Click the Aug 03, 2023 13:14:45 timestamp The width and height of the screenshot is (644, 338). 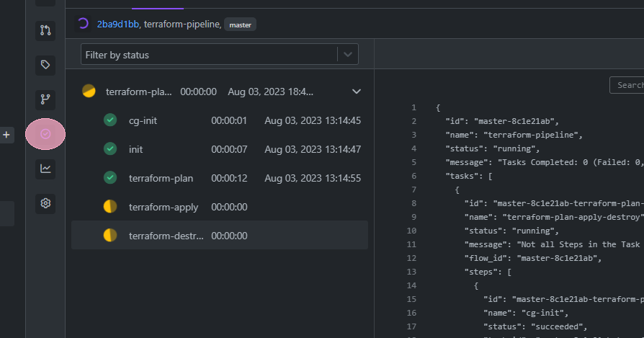313,120
